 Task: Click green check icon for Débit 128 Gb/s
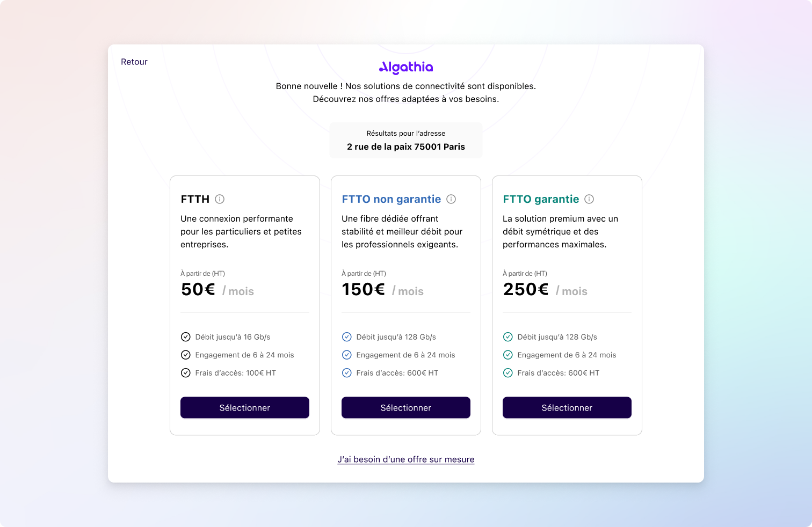tap(508, 337)
